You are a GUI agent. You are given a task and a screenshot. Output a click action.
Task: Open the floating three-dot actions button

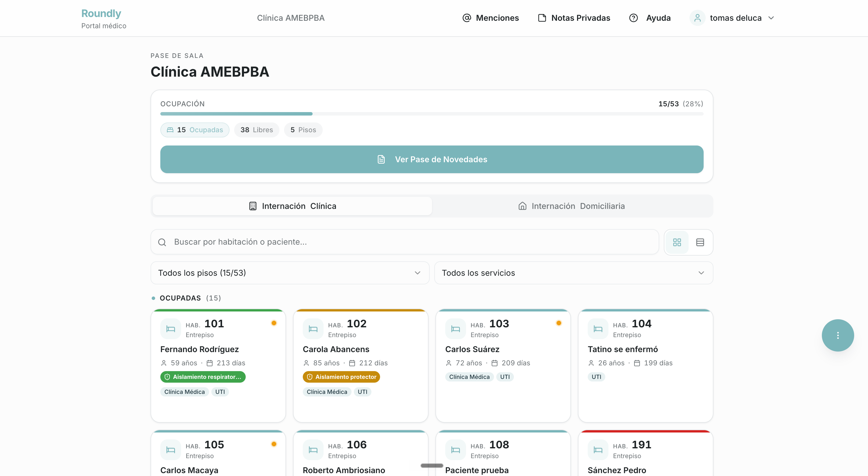(x=838, y=335)
